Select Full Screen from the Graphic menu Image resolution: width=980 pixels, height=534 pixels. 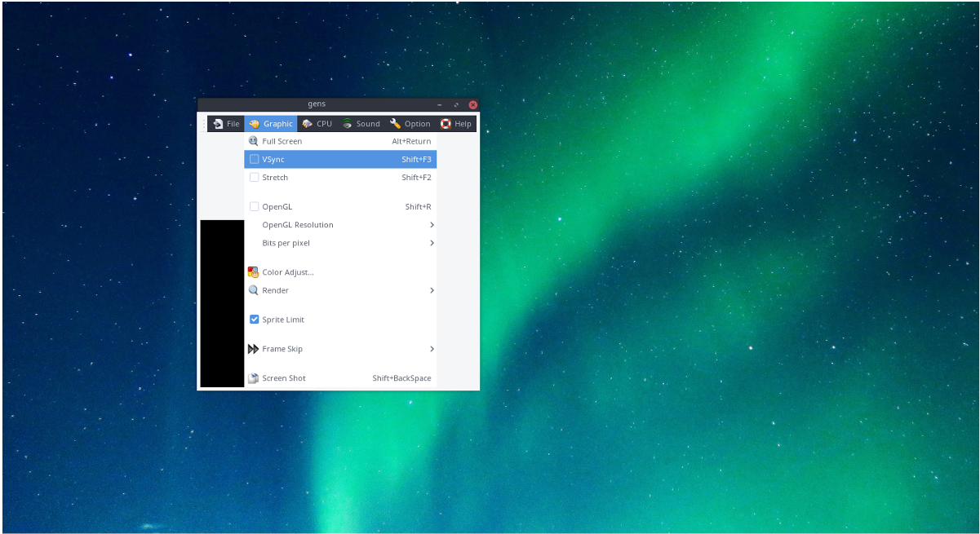[282, 140]
